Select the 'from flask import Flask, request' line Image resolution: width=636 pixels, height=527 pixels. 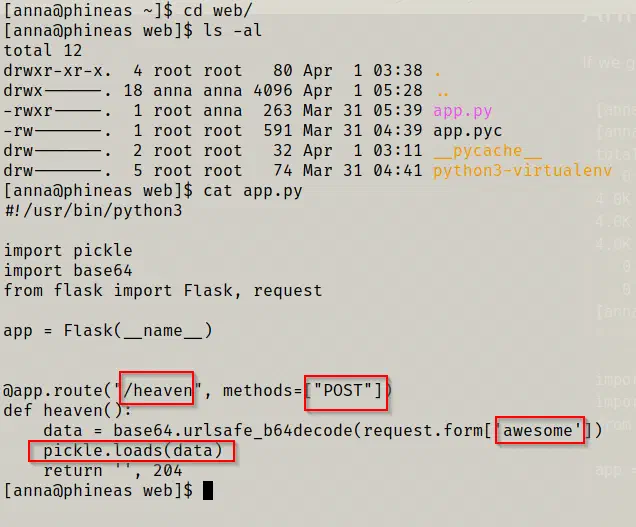tap(163, 290)
